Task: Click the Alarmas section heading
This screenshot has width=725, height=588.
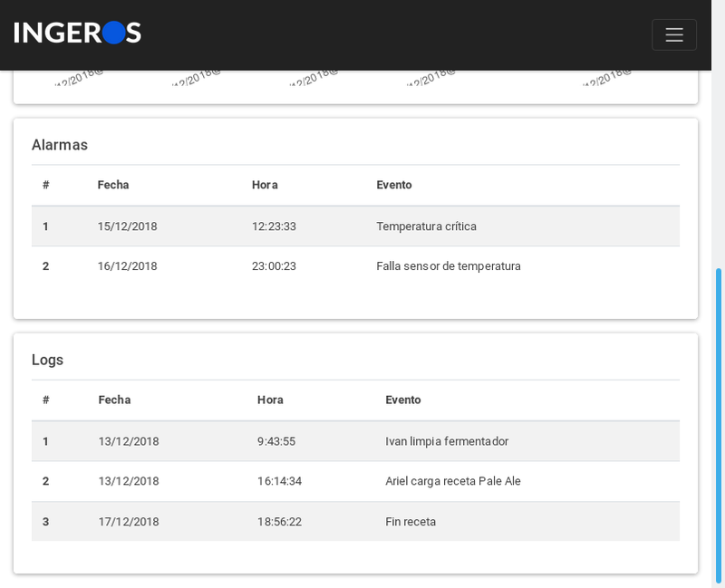Action: (x=60, y=145)
